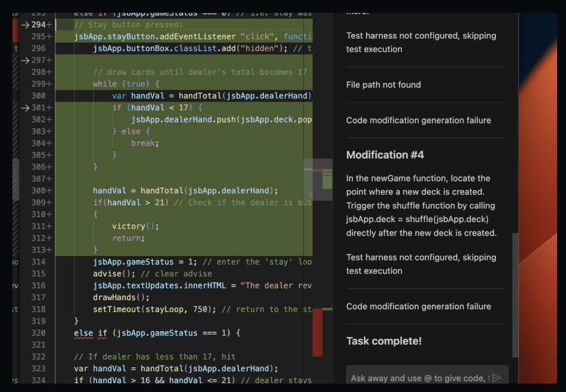The width and height of the screenshot is (566, 392).
Task: Click line number 314 in the gutter
Action: (x=39, y=262)
